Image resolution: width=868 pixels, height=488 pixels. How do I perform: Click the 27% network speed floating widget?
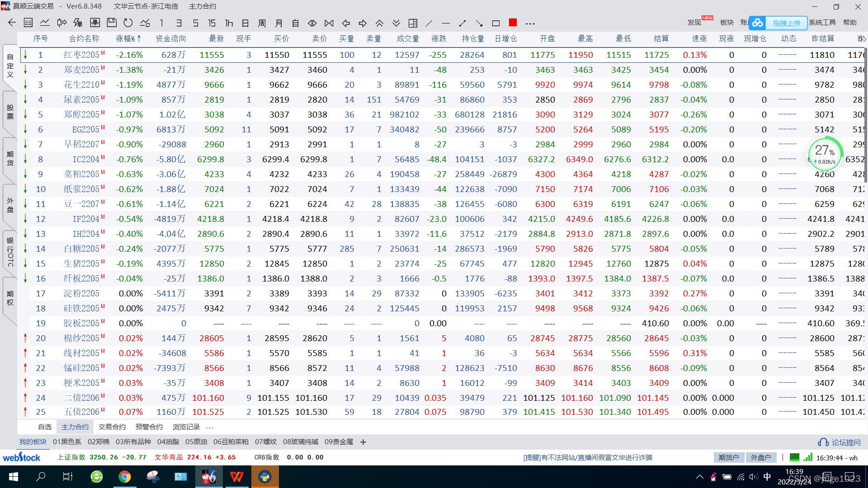(x=826, y=154)
